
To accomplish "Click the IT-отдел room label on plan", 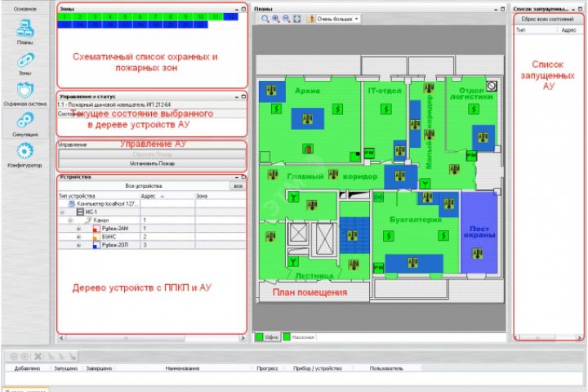I will (x=385, y=91).
